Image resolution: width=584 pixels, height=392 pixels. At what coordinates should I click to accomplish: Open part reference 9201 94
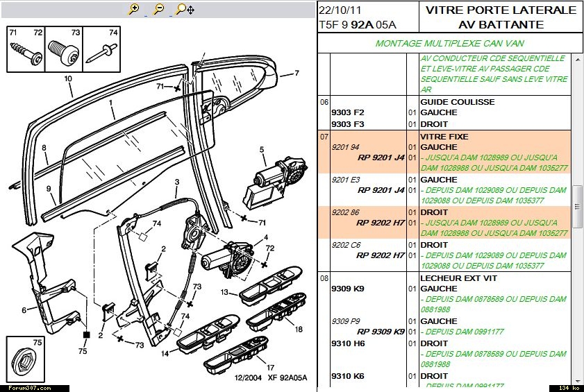[345, 148]
